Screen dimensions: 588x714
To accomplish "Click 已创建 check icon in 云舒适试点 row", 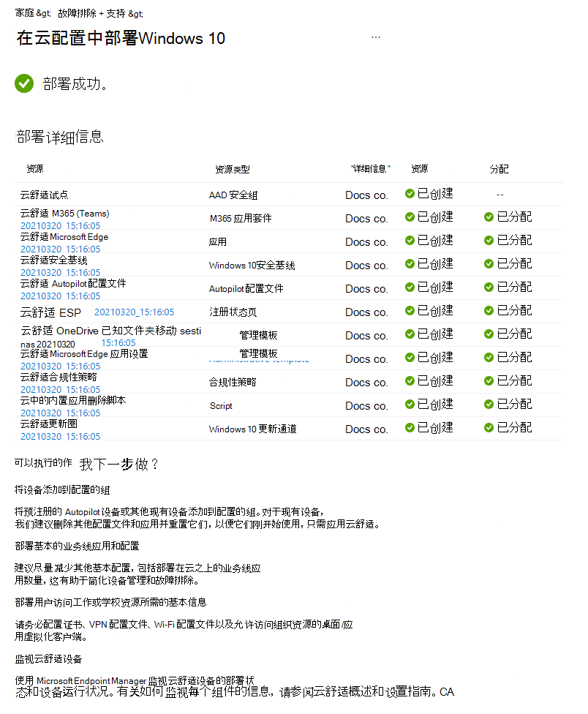I will (x=410, y=194).
